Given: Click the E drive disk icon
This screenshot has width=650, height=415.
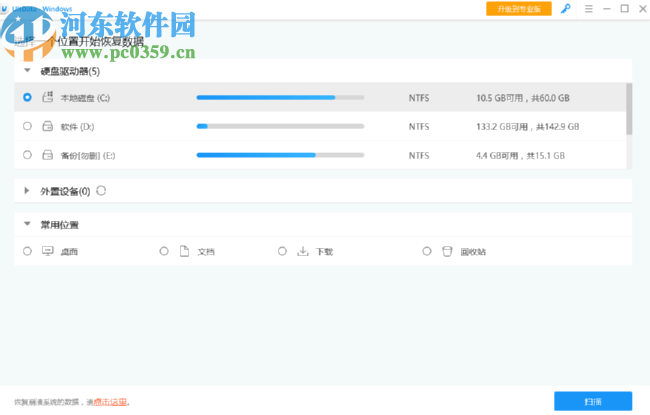Looking at the screenshot, I should 48,155.
